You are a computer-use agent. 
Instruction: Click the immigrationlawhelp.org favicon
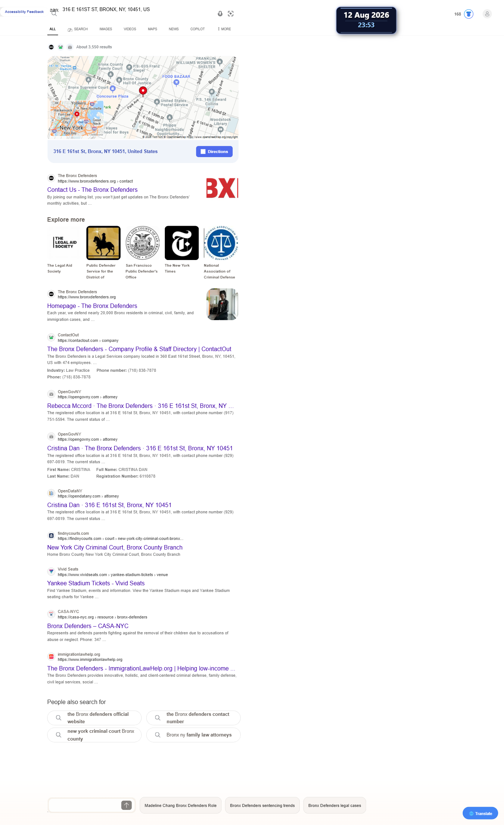point(51,657)
